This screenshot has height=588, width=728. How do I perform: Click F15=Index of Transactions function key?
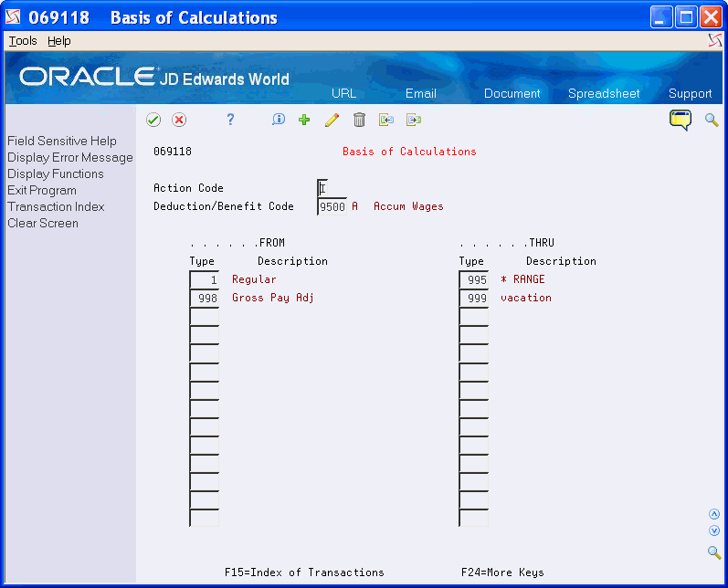(304, 572)
